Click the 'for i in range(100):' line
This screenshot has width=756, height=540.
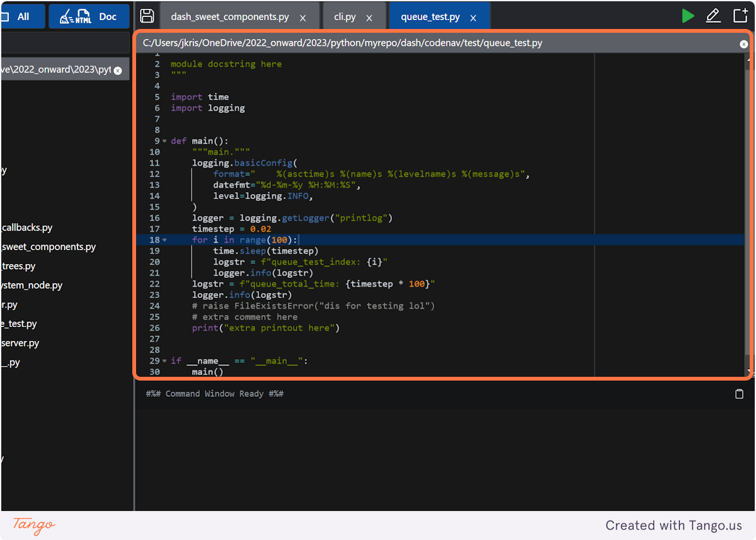244,240
